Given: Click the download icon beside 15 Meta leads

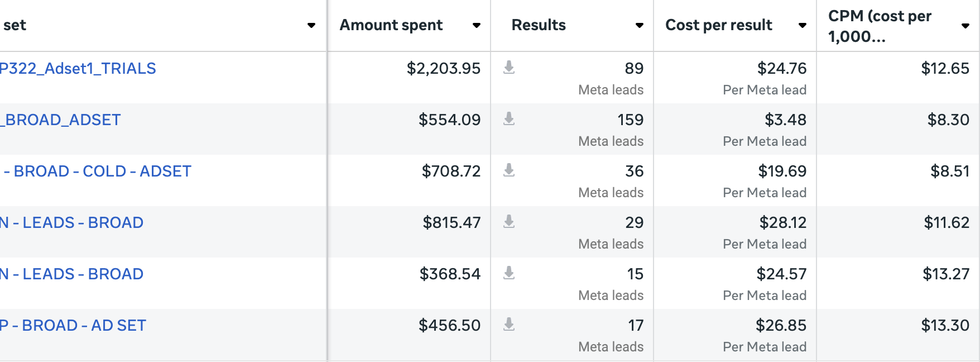Looking at the screenshot, I should click(x=510, y=274).
